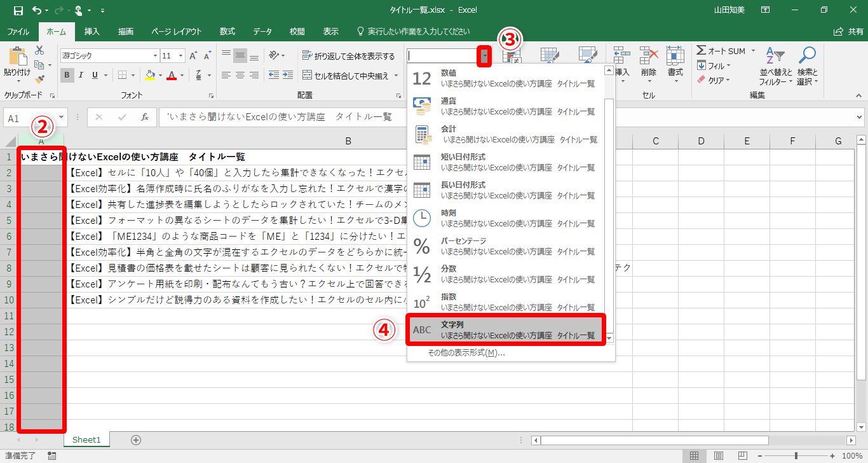
Task: Switch to the 数式 ribbon tab
Action: pos(227,31)
